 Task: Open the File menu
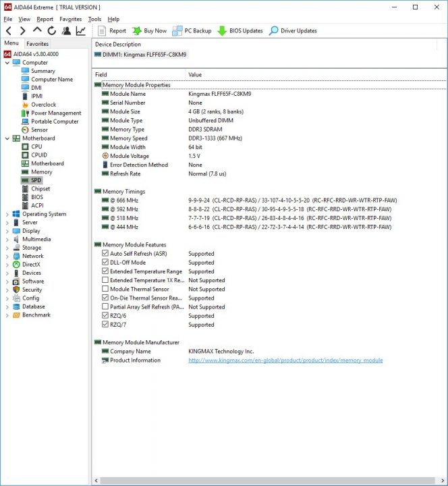(7, 19)
